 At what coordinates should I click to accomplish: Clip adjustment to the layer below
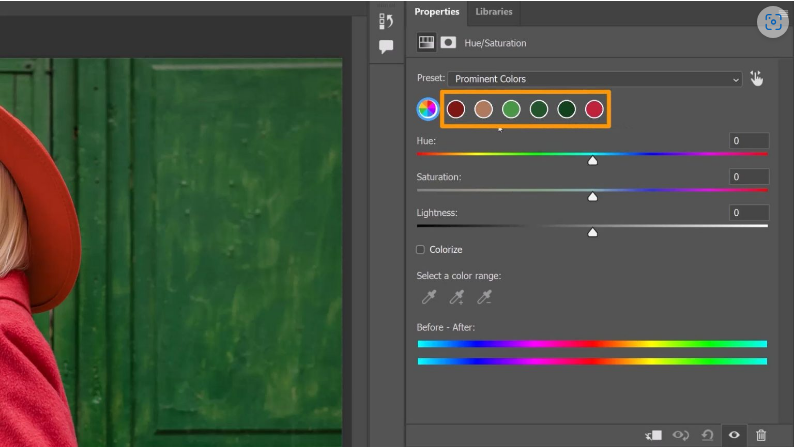point(653,435)
